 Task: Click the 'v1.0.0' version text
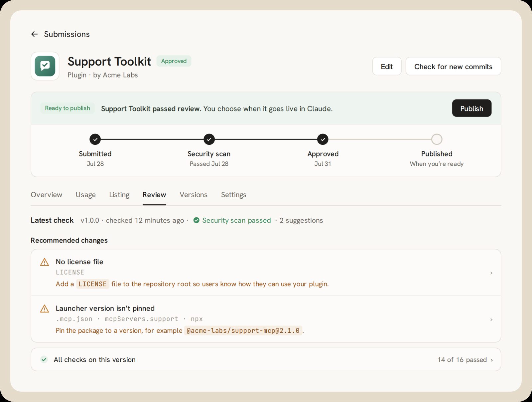(90, 220)
